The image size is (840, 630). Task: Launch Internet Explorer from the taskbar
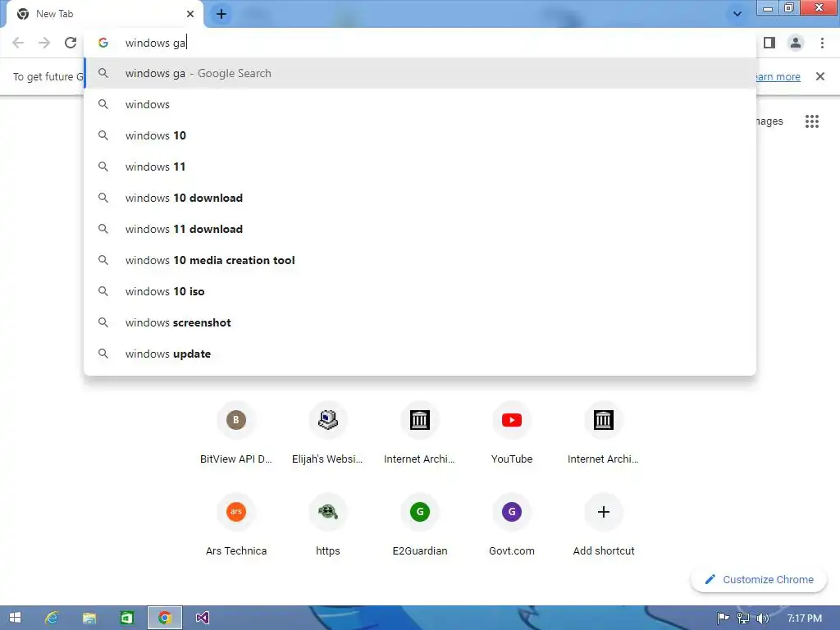coord(52,618)
